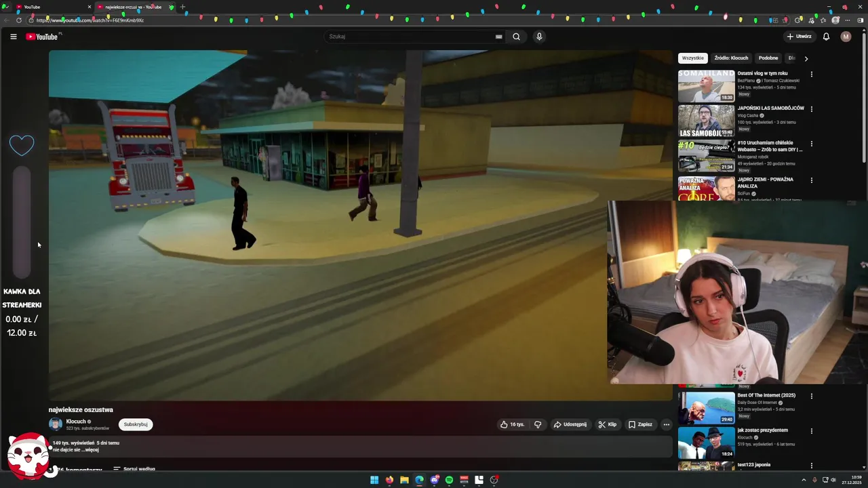Click the magnifier search button
Viewport: 868px width, 488px height.
(x=516, y=37)
